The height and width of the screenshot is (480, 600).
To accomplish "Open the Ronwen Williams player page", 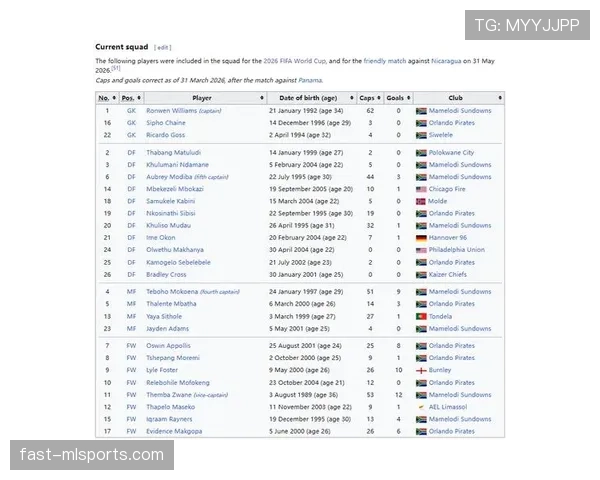I will pyautogui.click(x=171, y=111).
